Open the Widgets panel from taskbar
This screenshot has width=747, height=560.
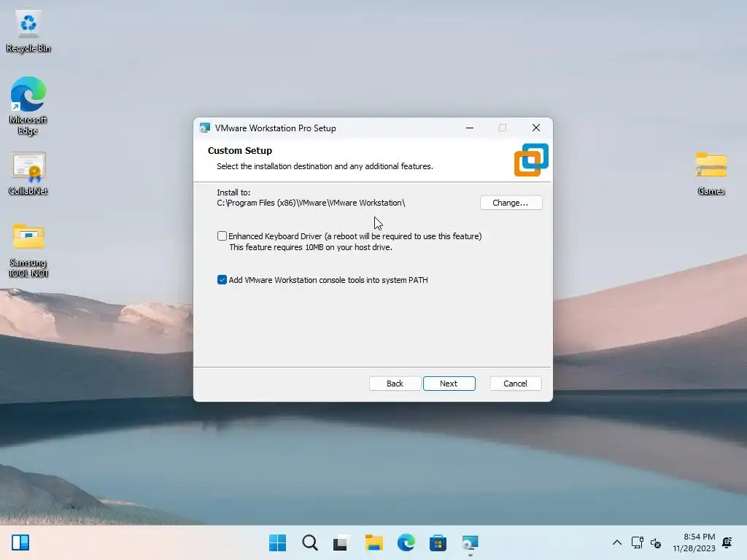click(20, 542)
